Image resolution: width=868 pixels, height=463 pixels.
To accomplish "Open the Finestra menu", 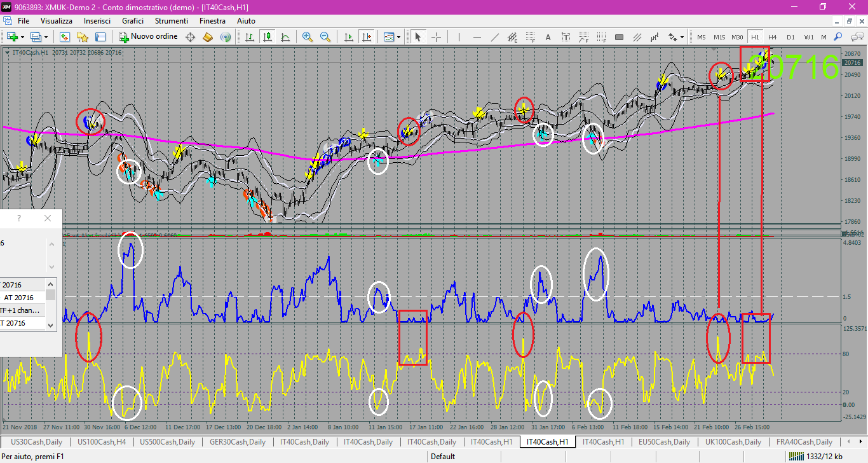I will [x=212, y=21].
